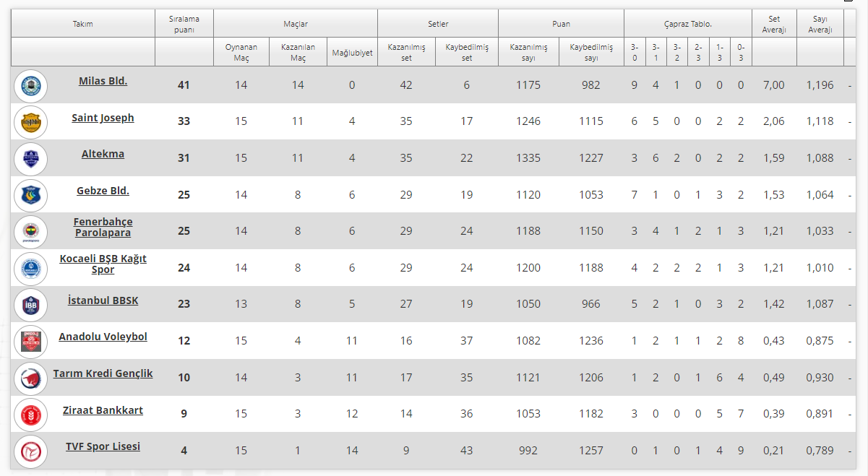This screenshot has width=868, height=476.
Task: Click the Altekma team logo
Action: point(30,158)
